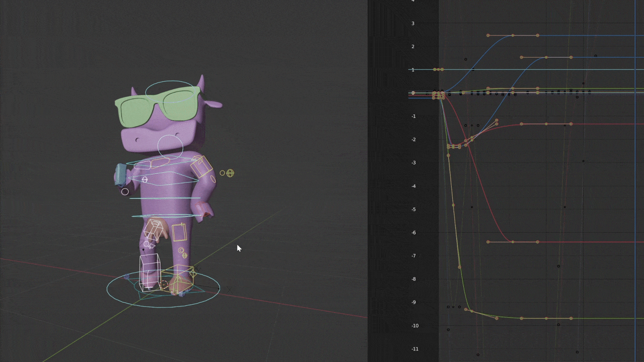Select the green curve keyframe near value -9.7
Screen dimensions: 644x362
(546, 318)
